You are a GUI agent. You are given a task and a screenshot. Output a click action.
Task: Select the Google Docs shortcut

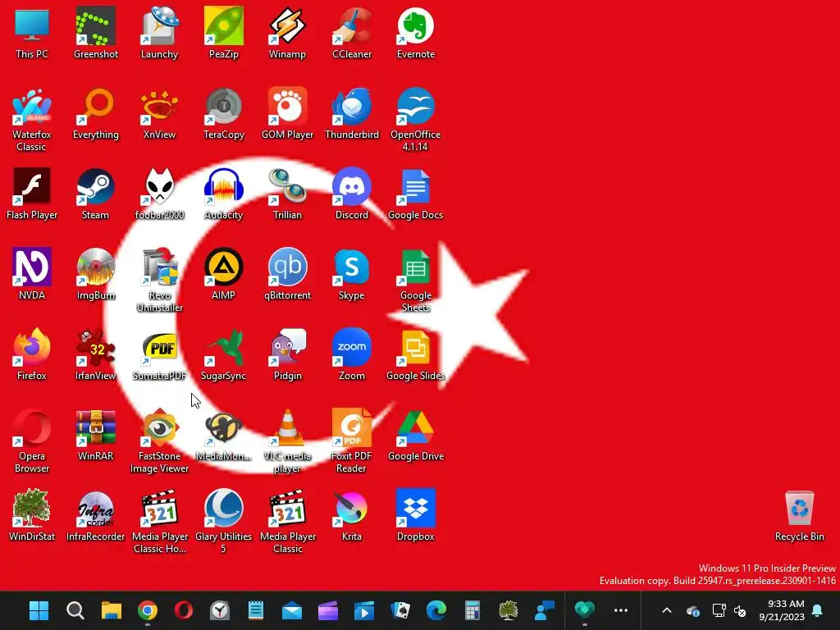pyautogui.click(x=416, y=194)
